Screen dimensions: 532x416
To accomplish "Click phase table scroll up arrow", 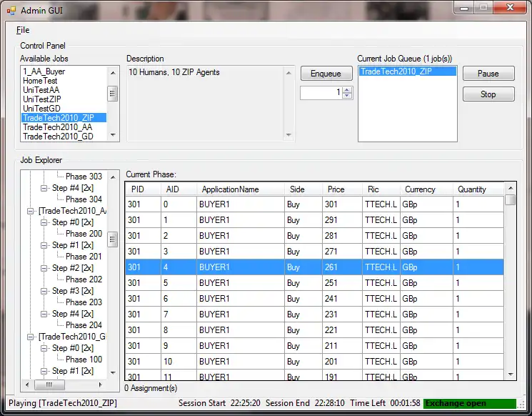I will coord(511,188).
